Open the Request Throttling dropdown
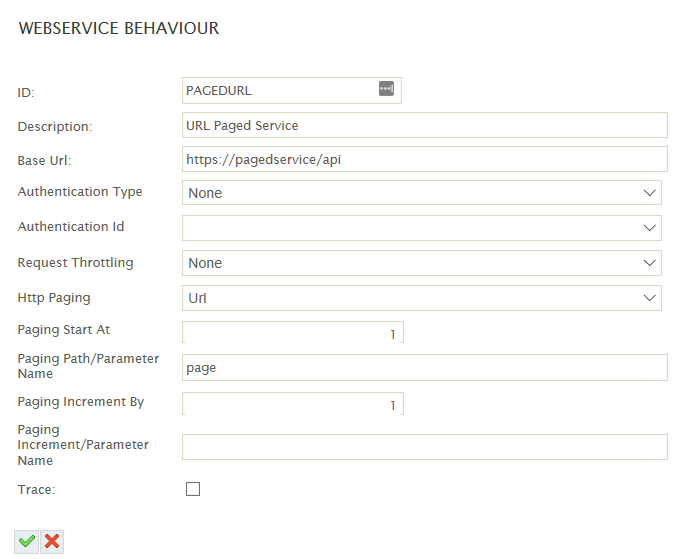This screenshot has width=677, height=559. (422, 263)
